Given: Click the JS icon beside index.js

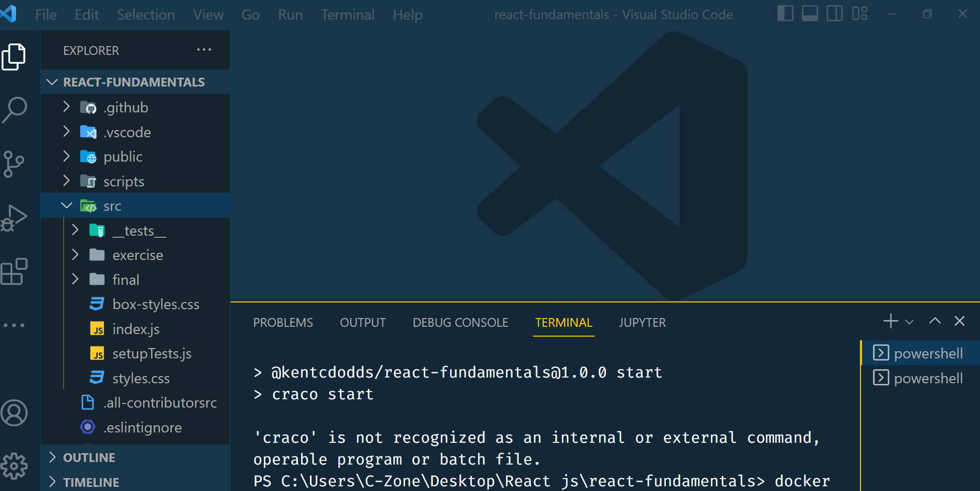Looking at the screenshot, I should click(97, 329).
